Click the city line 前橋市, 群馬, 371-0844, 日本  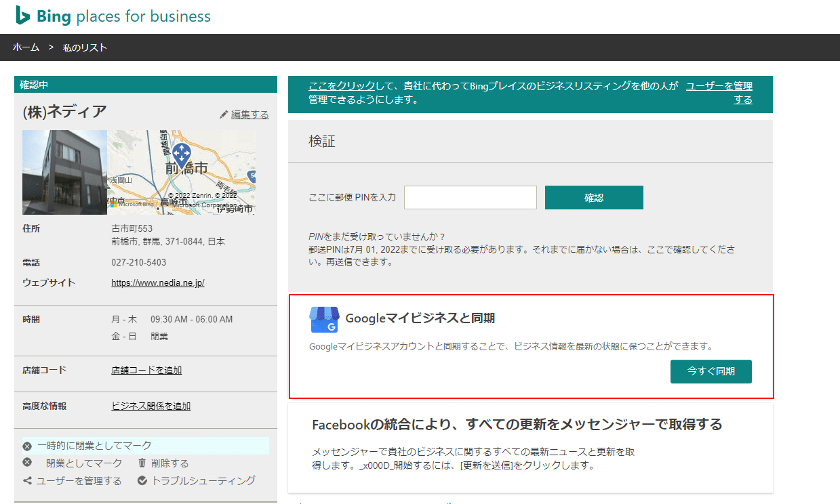tap(168, 242)
